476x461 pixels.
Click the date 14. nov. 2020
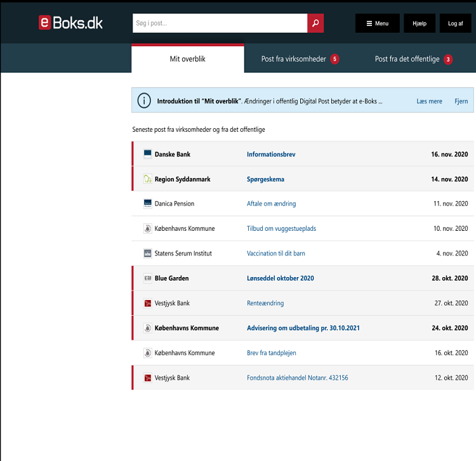tap(449, 179)
